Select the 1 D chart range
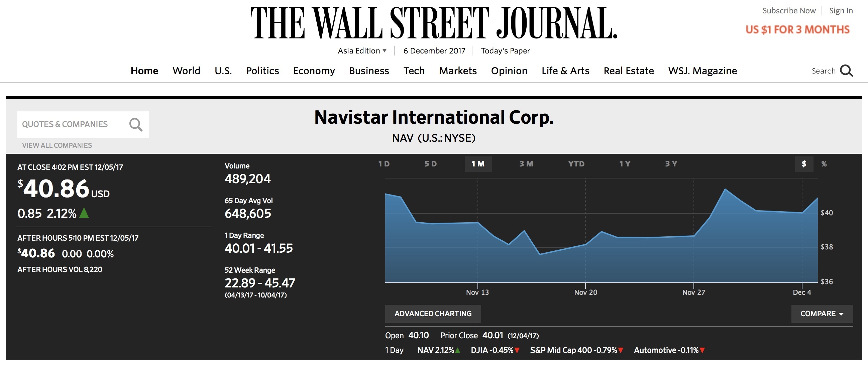868x369 pixels. (384, 164)
